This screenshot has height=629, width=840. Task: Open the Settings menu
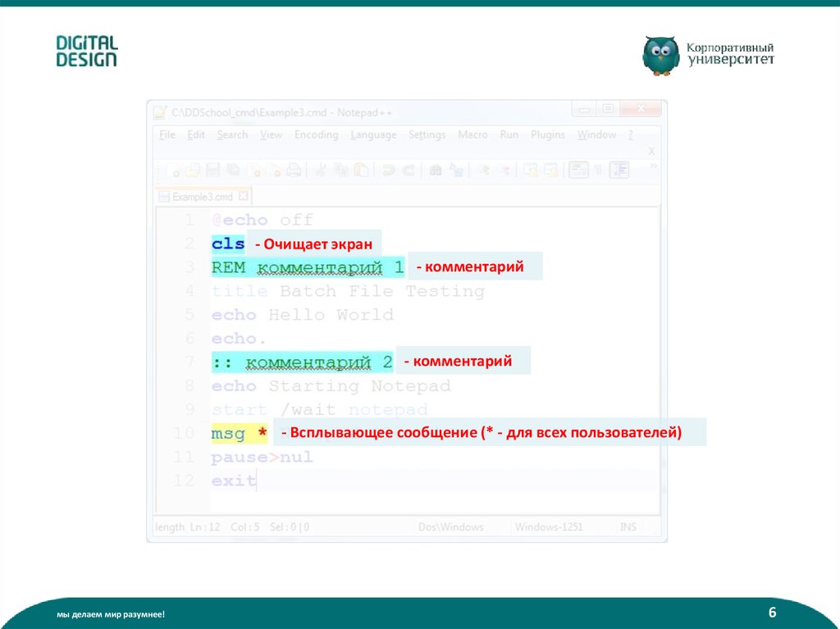[427, 134]
